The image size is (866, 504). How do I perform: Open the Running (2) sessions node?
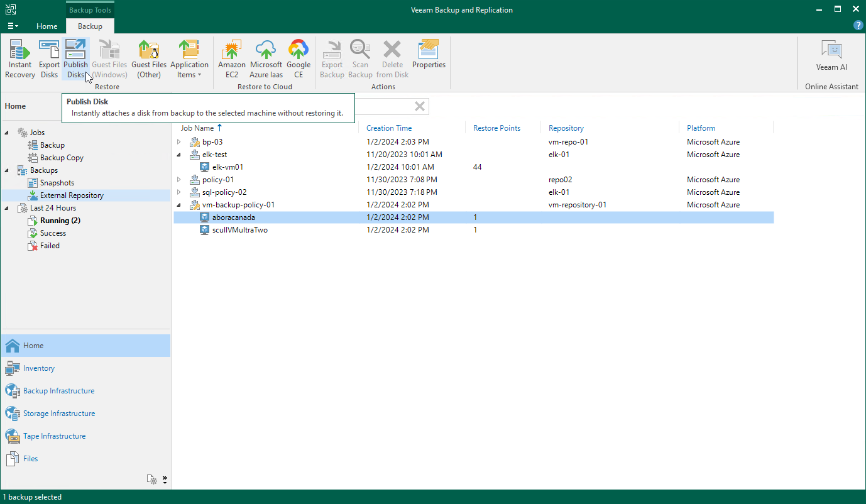click(60, 221)
